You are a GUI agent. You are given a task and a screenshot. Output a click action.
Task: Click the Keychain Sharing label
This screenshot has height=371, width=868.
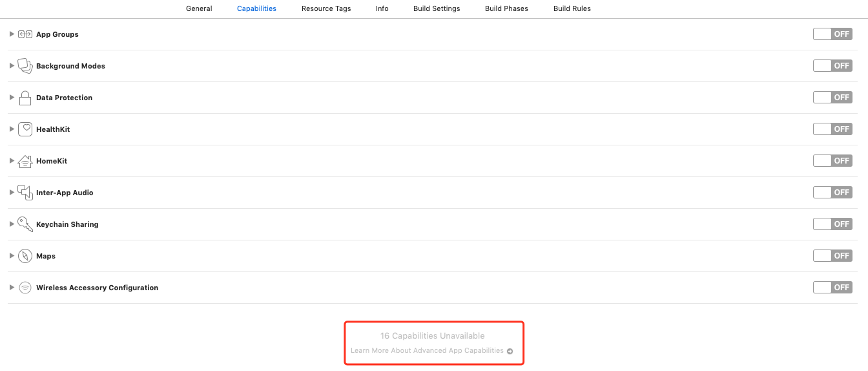tap(67, 224)
